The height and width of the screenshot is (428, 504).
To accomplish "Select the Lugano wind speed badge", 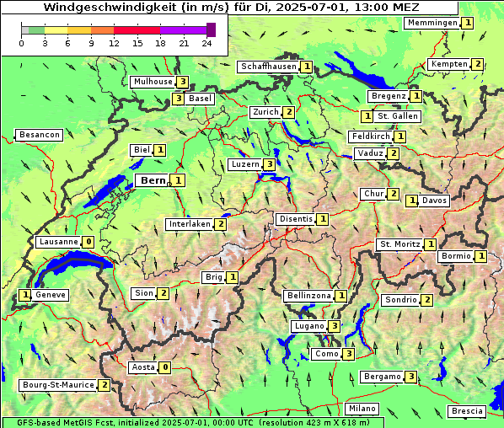I will click(335, 326).
